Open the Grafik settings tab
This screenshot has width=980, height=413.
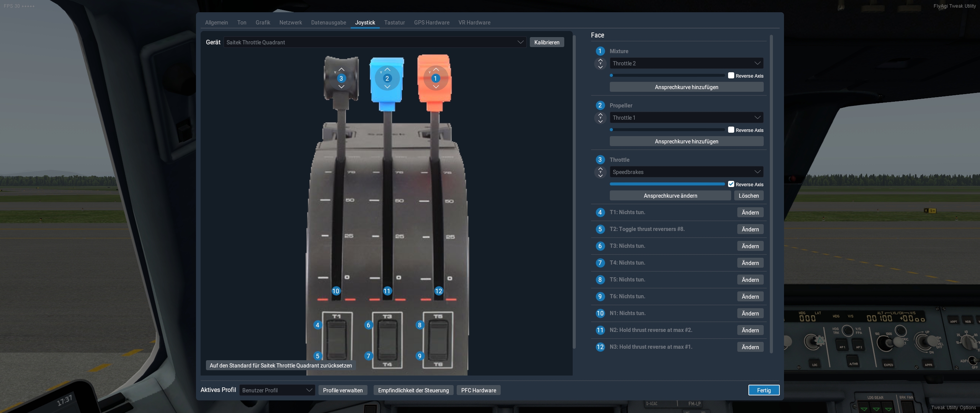(x=263, y=23)
